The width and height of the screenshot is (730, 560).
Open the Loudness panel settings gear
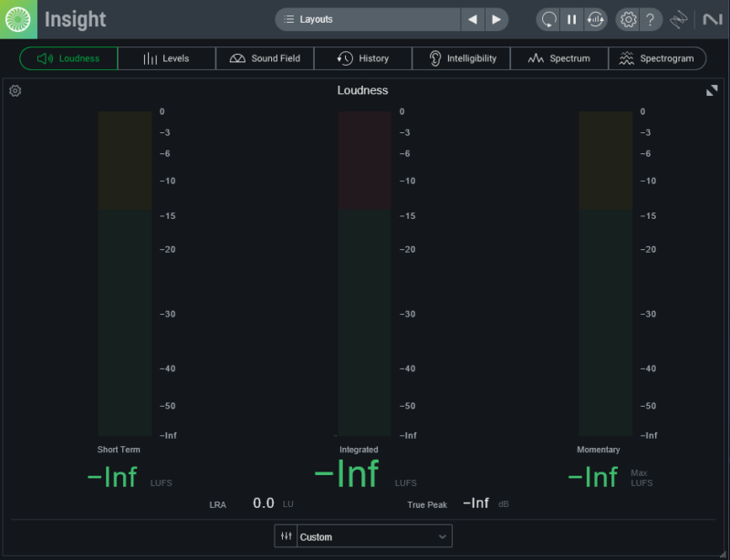[x=16, y=90]
